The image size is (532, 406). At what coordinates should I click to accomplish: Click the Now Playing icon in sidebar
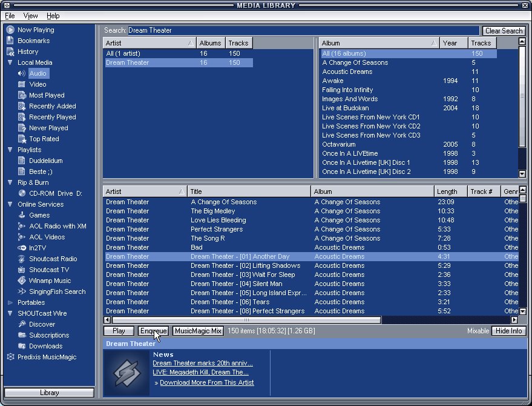(10, 30)
